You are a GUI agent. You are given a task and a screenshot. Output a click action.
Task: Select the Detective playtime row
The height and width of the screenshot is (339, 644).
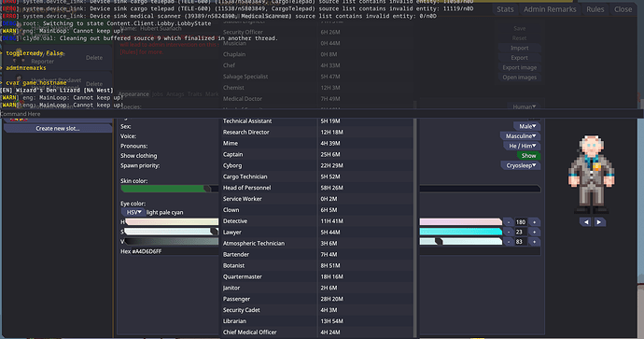click(316, 221)
